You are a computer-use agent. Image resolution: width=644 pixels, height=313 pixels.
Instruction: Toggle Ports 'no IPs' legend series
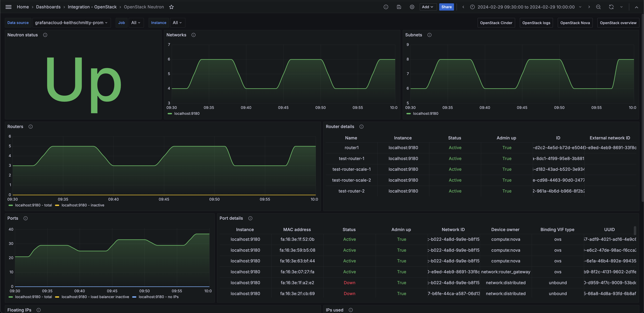click(158, 297)
